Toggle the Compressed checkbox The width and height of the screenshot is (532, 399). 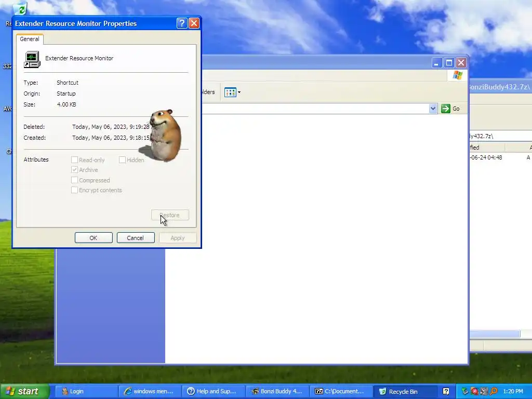(74, 180)
